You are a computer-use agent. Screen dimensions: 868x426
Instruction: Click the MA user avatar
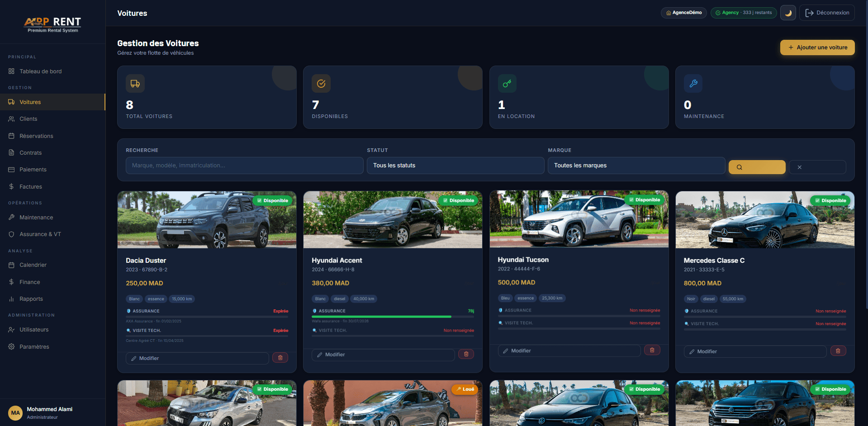[15, 413]
